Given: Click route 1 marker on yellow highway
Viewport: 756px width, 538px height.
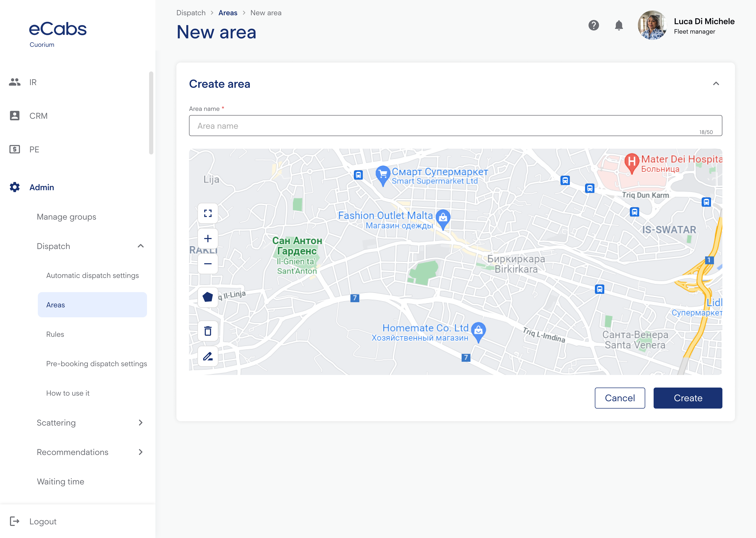Looking at the screenshot, I should pos(709,260).
